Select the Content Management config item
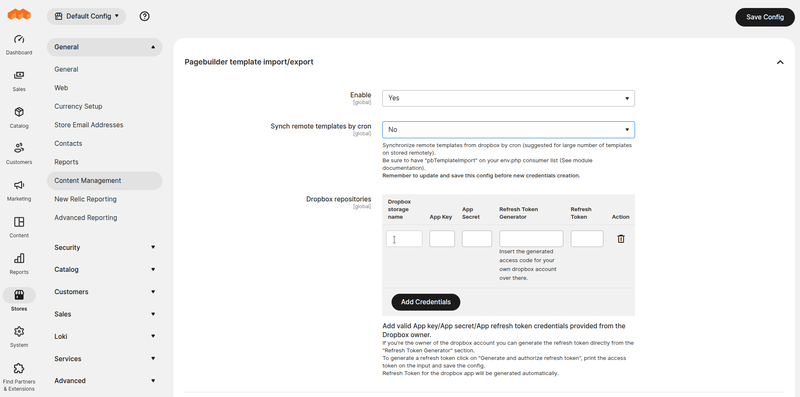The image size is (800, 397). coord(105,181)
